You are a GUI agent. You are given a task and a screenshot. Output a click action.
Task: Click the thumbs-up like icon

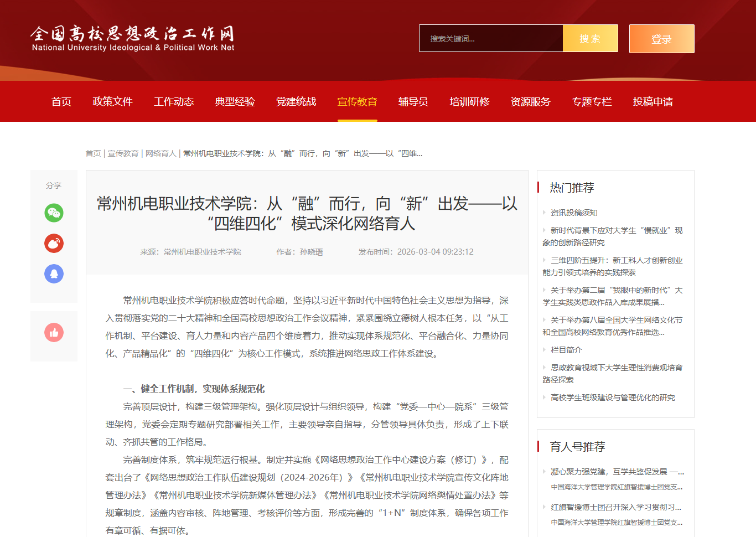tap(54, 332)
